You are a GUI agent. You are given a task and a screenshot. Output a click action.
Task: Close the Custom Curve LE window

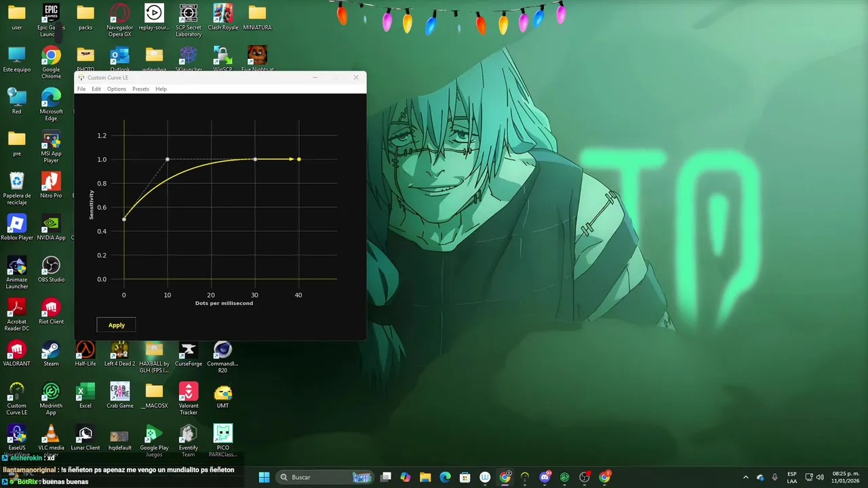(x=356, y=77)
